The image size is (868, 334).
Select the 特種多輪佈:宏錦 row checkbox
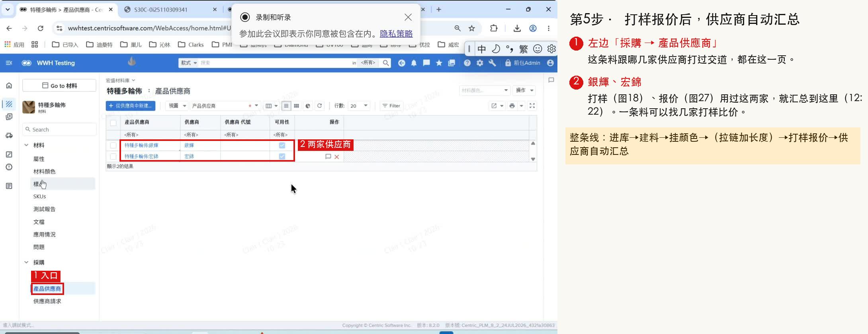113,157
